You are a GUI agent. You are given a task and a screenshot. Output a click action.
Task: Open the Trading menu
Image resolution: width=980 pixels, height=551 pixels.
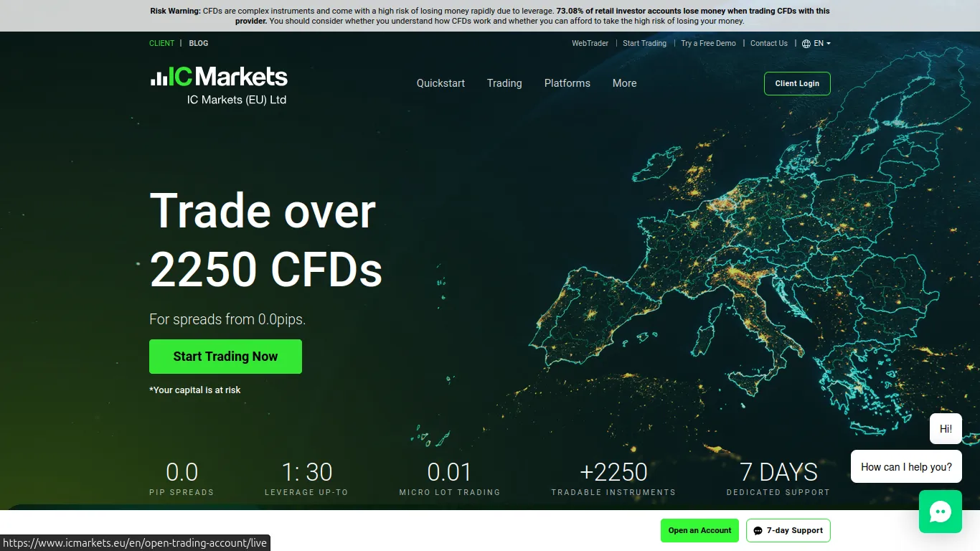tap(504, 83)
